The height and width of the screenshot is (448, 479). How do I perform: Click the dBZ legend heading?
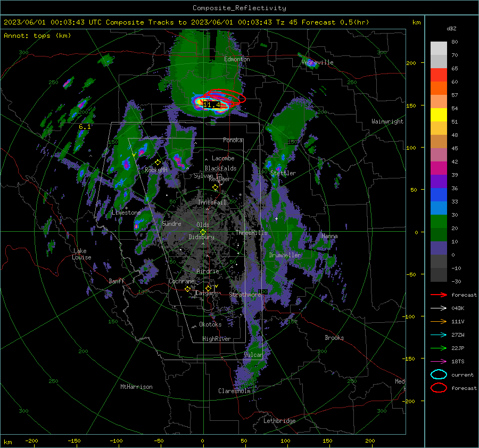pyautogui.click(x=451, y=28)
